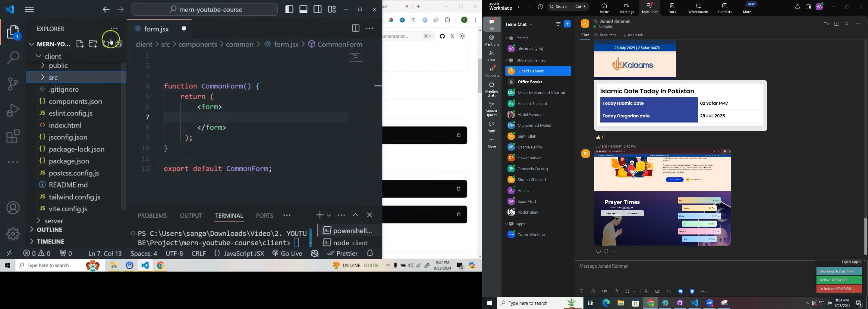The width and height of the screenshot is (868, 309).
Task: Collapse Apps section in chat list
Action: [506, 224]
